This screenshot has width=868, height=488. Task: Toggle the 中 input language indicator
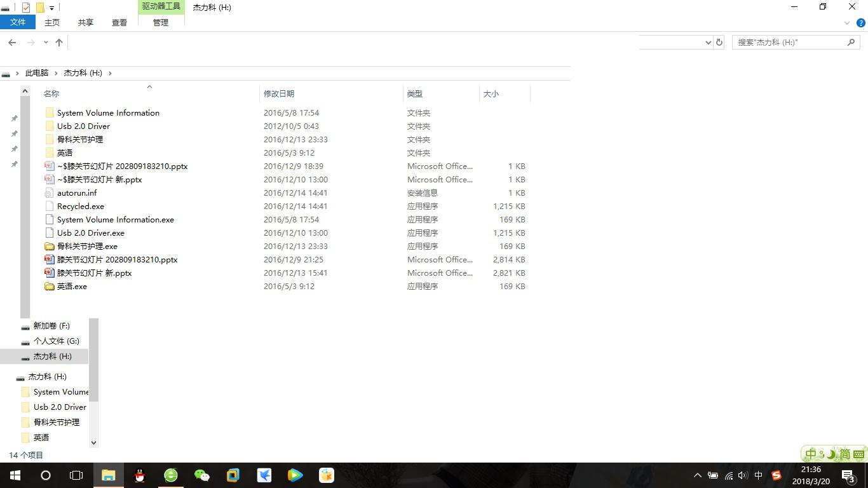pyautogui.click(x=811, y=453)
